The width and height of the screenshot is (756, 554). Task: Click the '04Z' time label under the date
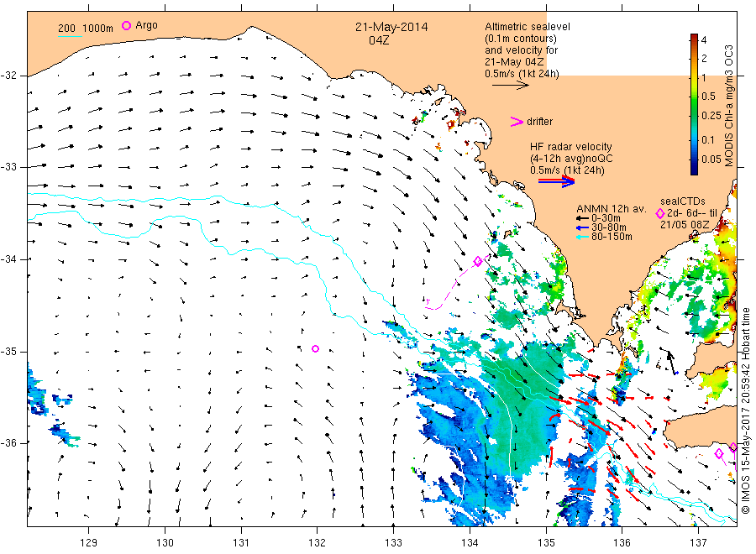point(379,40)
